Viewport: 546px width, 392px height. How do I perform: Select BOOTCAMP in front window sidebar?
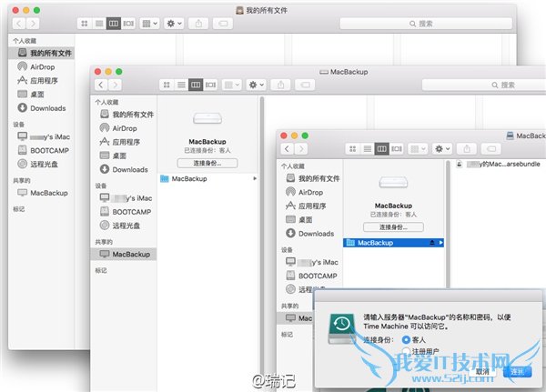[x=310, y=276]
